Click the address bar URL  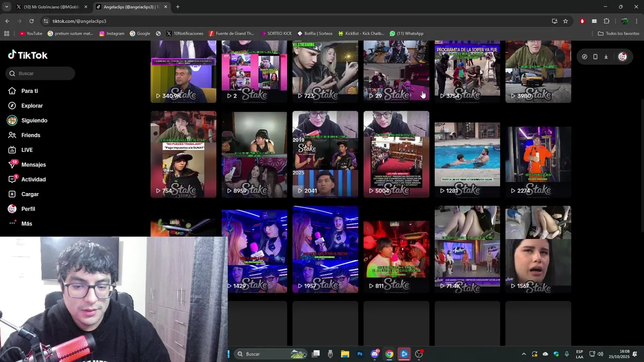pyautogui.click(x=79, y=21)
